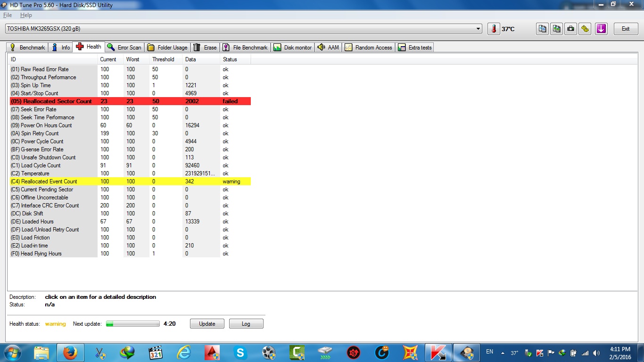This screenshot has height=362, width=644.
Task: Copy text results to clipboard icon
Action: [x=543, y=29]
